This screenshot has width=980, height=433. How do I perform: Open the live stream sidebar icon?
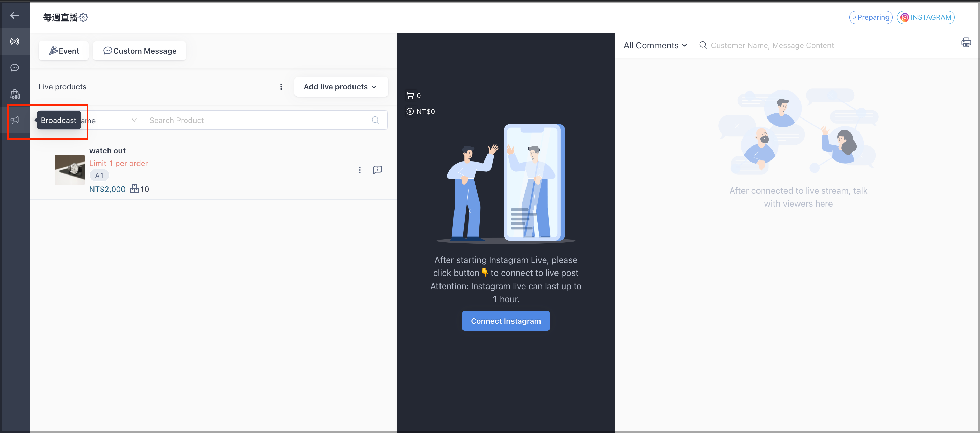coord(15,42)
